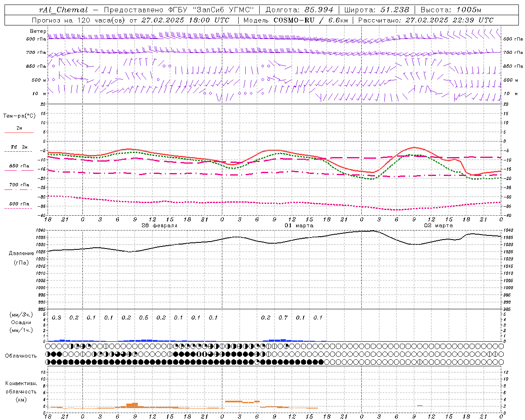Image resolution: width=525 pixels, height=420 pixels.
Task: Click the '2м' temperature legend entry
Action: [19, 128]
